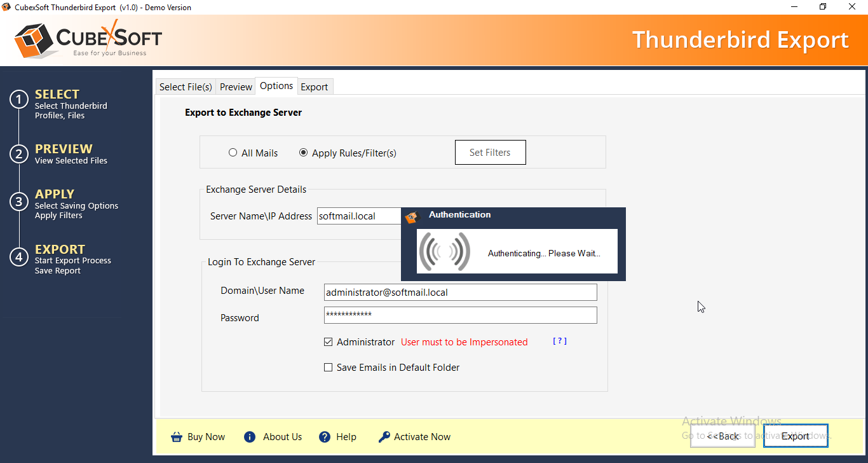Click into the Password field
The width and height of the screenshot is (868, 463).
pyautogui.click(x=460, y=315)
